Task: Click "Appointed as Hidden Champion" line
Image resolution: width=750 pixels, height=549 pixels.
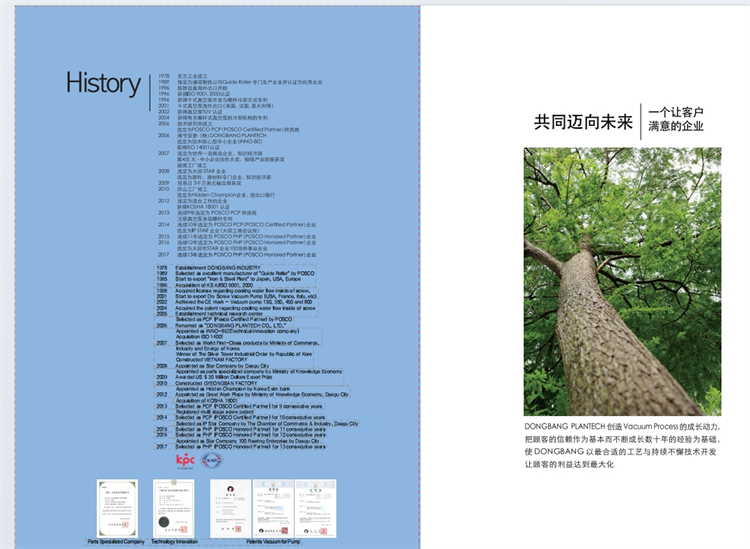Action: click(233, 389)
